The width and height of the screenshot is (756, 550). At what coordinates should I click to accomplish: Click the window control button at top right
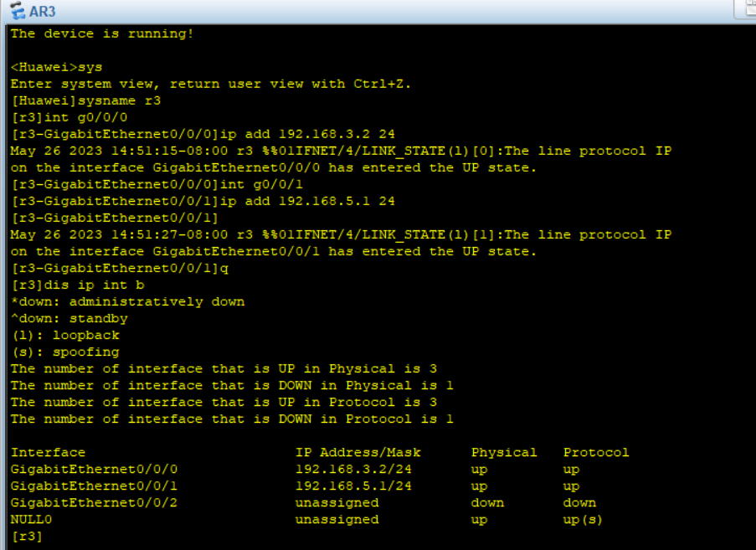point(745,8)
